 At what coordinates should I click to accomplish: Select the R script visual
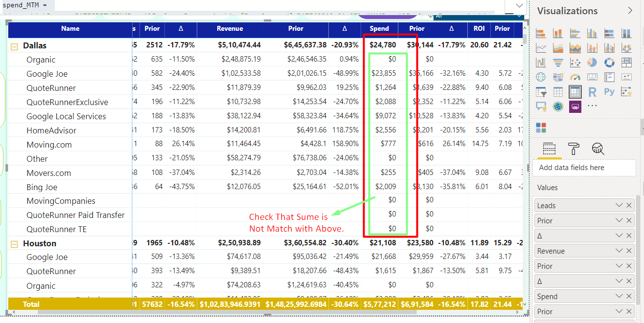click(x=592, y=92)
